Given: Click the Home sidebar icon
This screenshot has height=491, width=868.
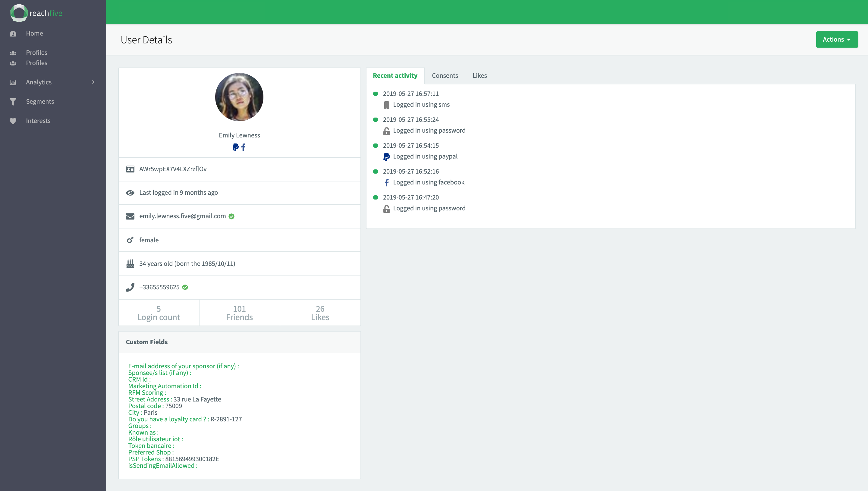Looking at the screenshot, I should pos(14,33).
